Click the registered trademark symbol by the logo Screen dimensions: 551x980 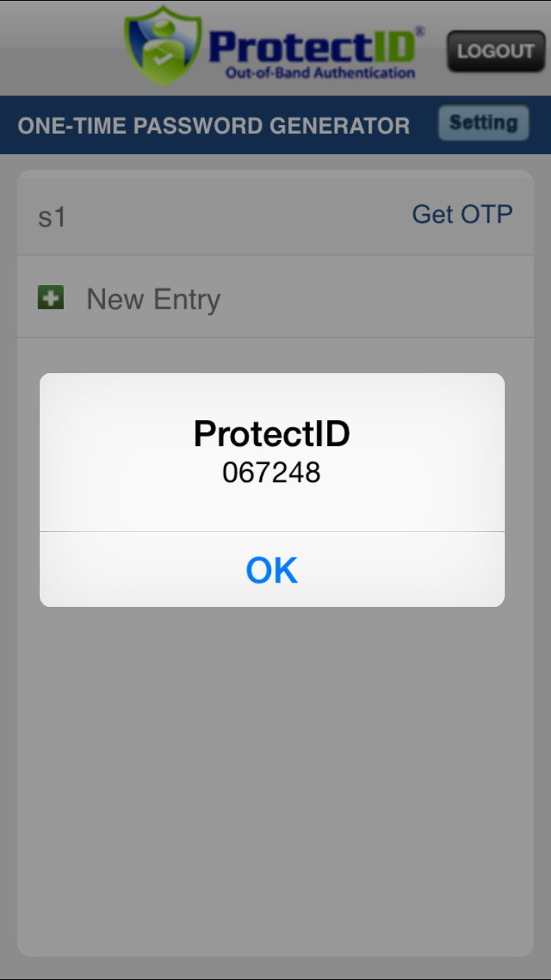419,32
